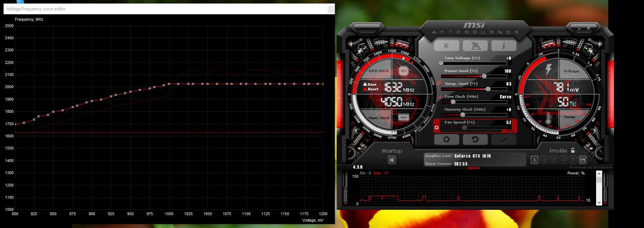644x228 pixels.
Task: Select the curve point at 800 mV
Action: (15, 124)
